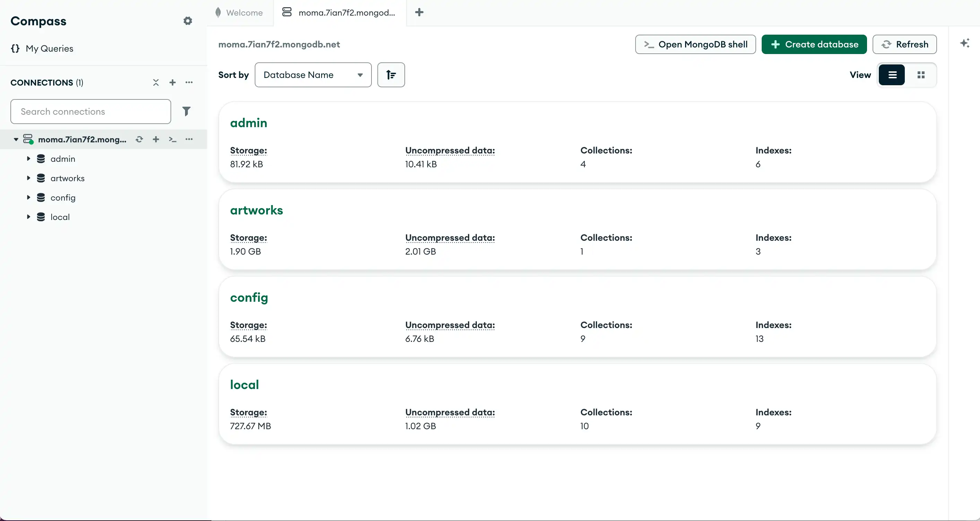Open shell icon next to moma connection
This screenshot has height=521, width=980.
click(x=172, y=139)
